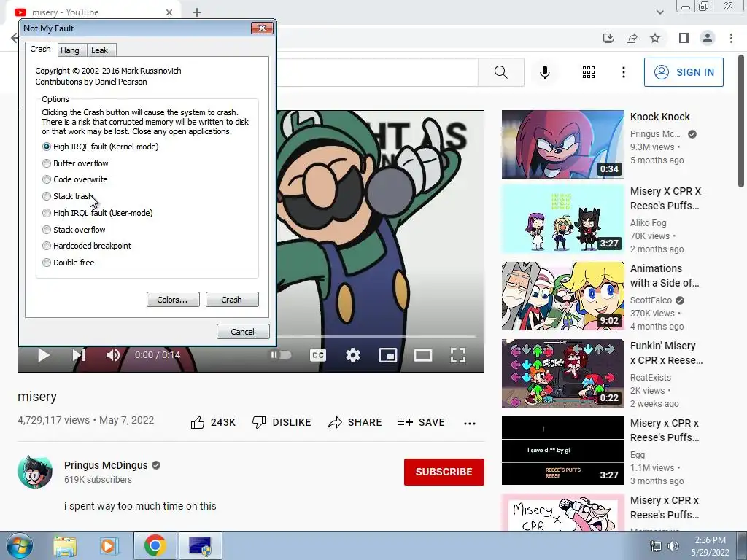Open the Crash tab
This screenshot has height=560, width=747.
pyautogui.click(x=41, y=49)
